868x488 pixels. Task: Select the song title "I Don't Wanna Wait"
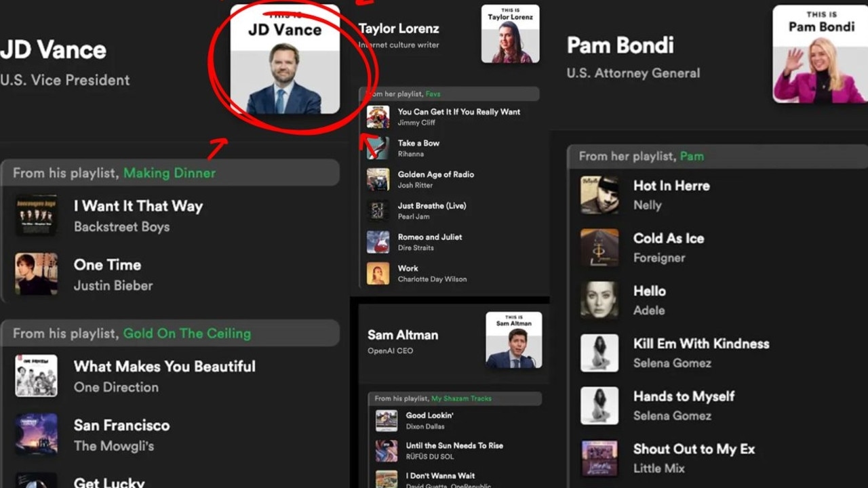[x=440, y=476]
